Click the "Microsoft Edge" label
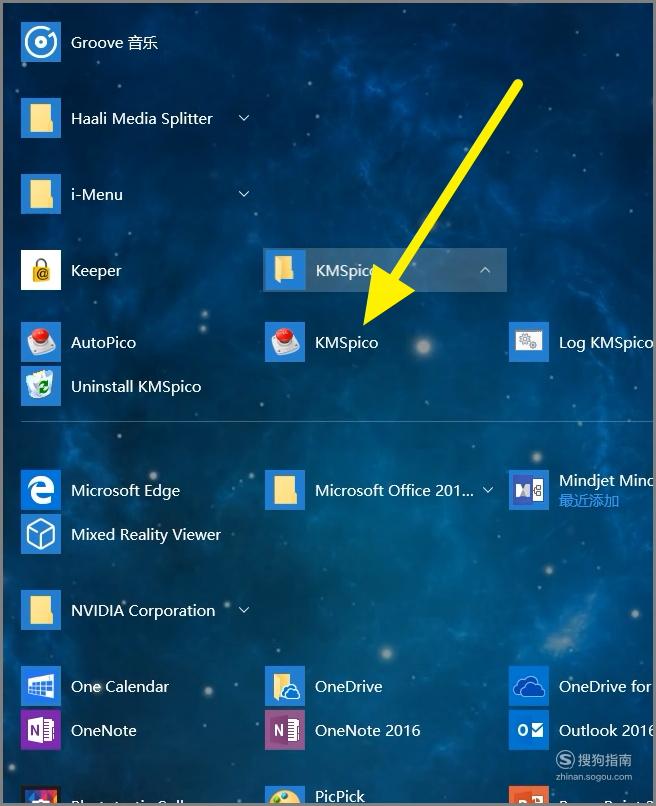The width and height of the screenshot is (656, 806). pos(125,491)
